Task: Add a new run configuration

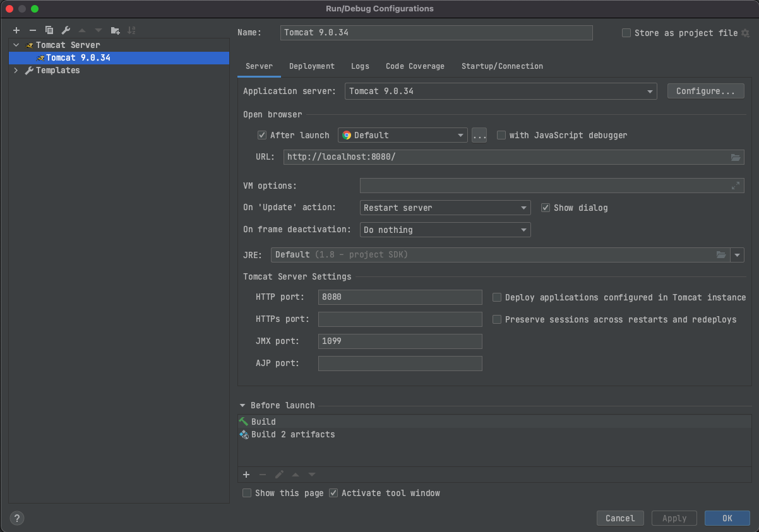Action: click(16, 30)
